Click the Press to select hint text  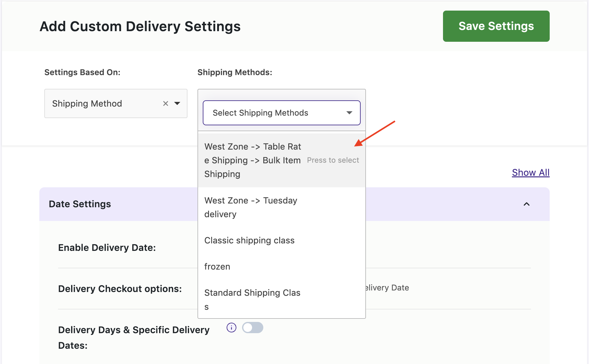click(x=333, y=160)
